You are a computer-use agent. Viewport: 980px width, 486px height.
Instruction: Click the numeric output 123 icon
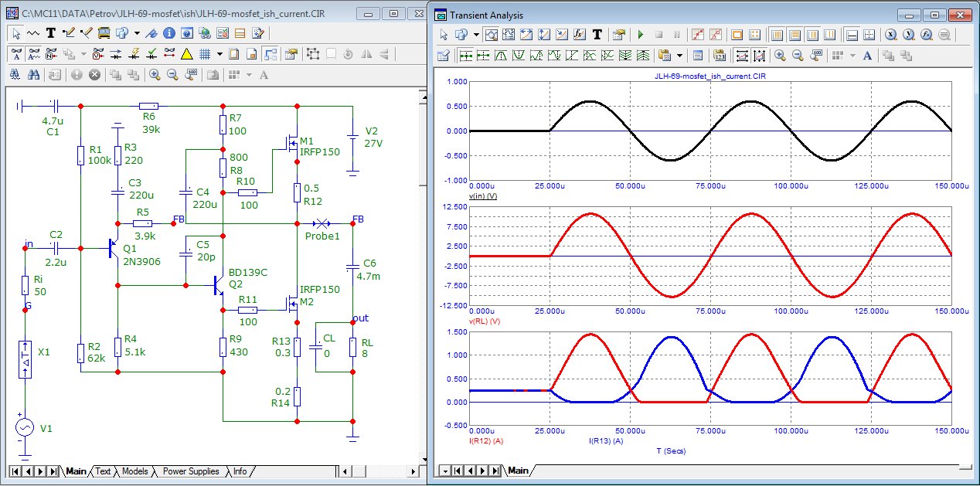(x=720, y=56)
